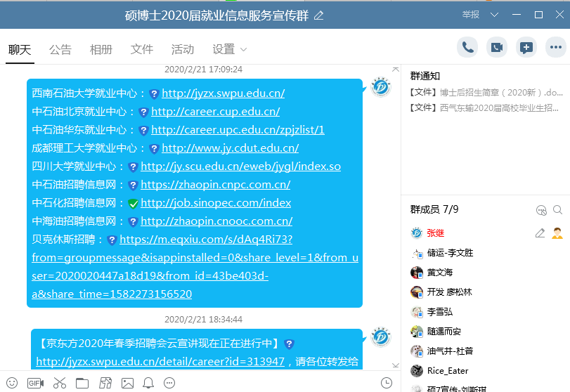Open the bell notification tool
The image size is (570, 392).
[148, 383]
